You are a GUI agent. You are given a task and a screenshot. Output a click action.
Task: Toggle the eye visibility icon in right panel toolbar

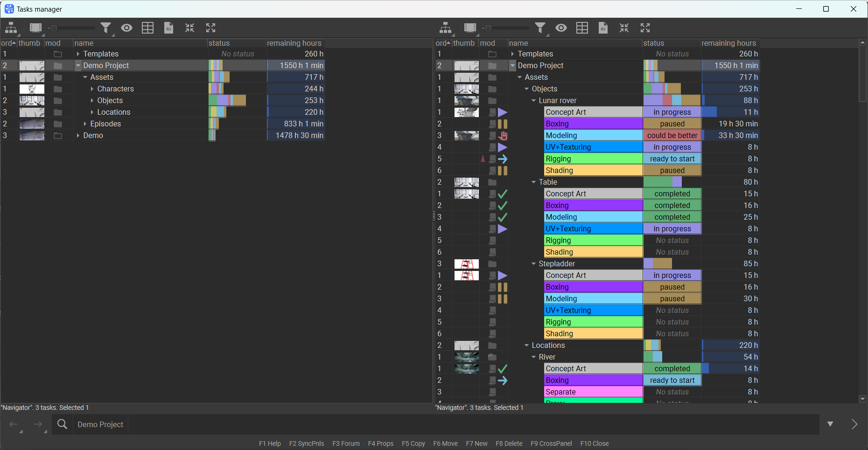(x=561, y=28)
